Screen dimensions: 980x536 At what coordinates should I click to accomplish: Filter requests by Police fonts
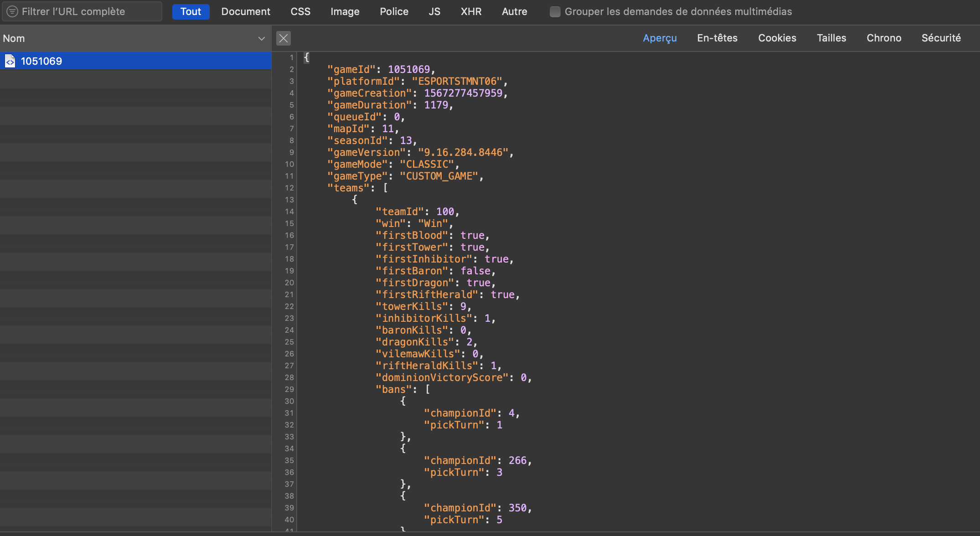pos(394,12)
